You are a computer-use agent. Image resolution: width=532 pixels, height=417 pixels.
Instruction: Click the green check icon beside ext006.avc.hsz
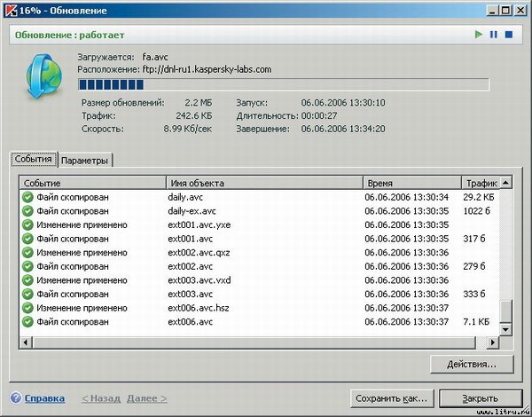point(27,307)
